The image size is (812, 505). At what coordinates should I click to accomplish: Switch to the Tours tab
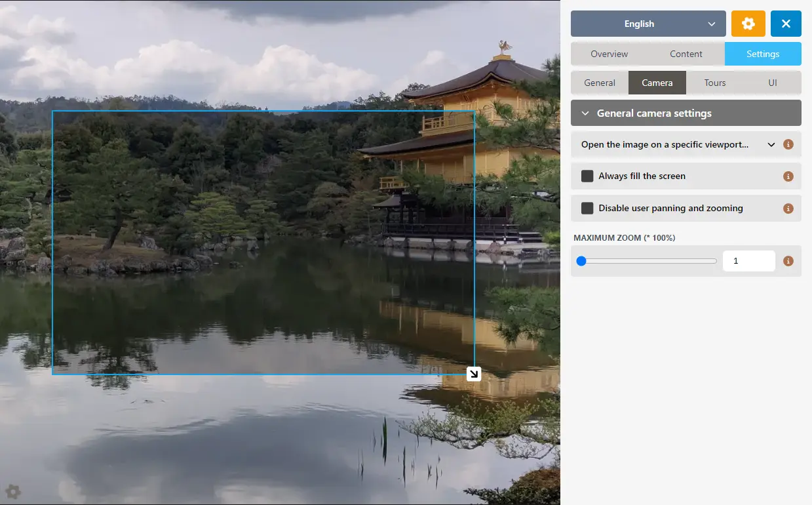714,82
